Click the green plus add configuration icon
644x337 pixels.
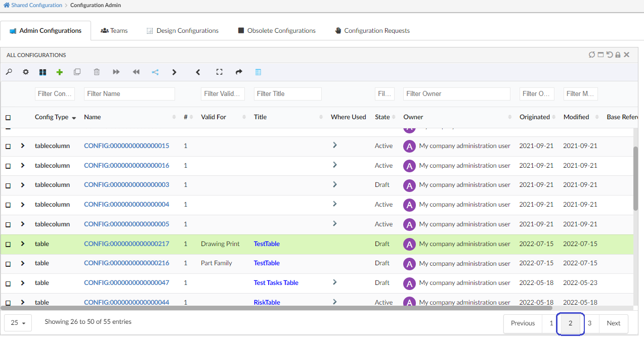click(60, 72)
